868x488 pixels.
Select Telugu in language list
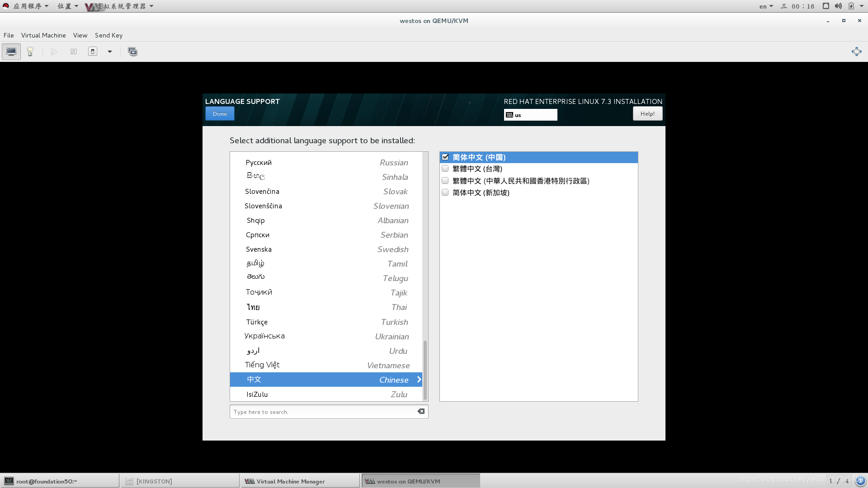(x=326, y=278)
